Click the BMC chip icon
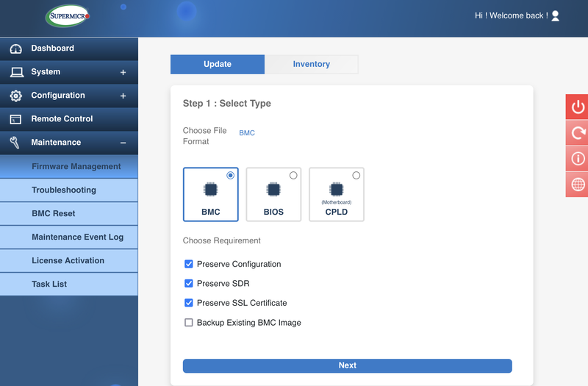The image size is (588, 386). coord(210,189)
